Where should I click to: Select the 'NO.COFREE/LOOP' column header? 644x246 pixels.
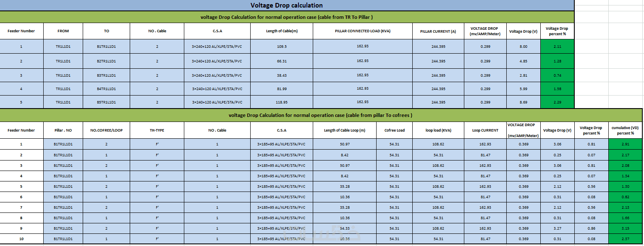(106, 130)
